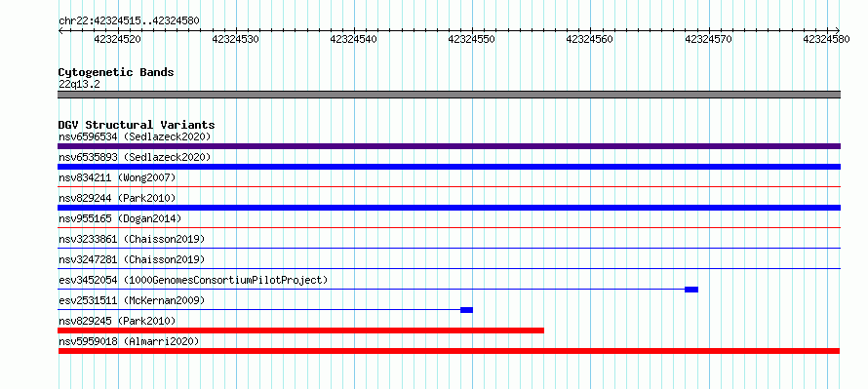Click ruler position 42324570
The height and width of the screenshot is (389, 868).
(x=709, y=39)
